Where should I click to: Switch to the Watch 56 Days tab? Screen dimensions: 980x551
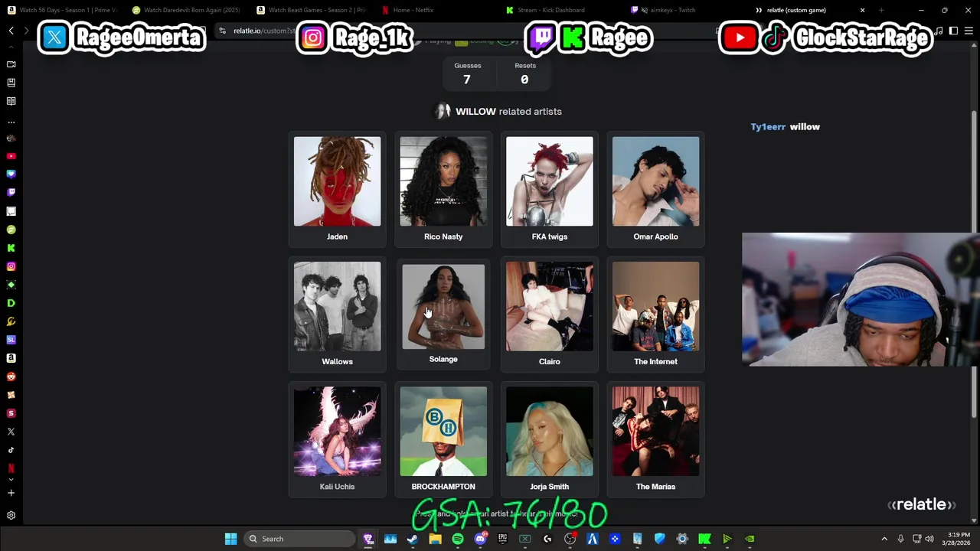tap(62, 10)
